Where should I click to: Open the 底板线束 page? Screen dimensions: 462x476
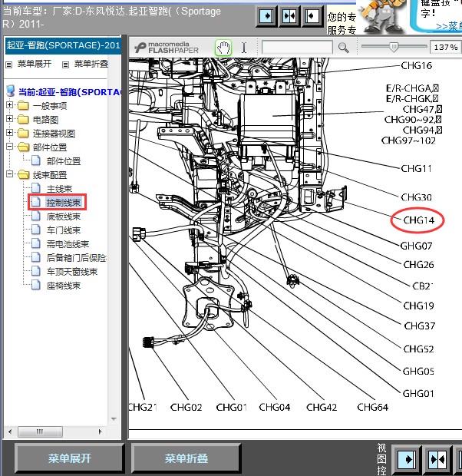coord(64,217)
